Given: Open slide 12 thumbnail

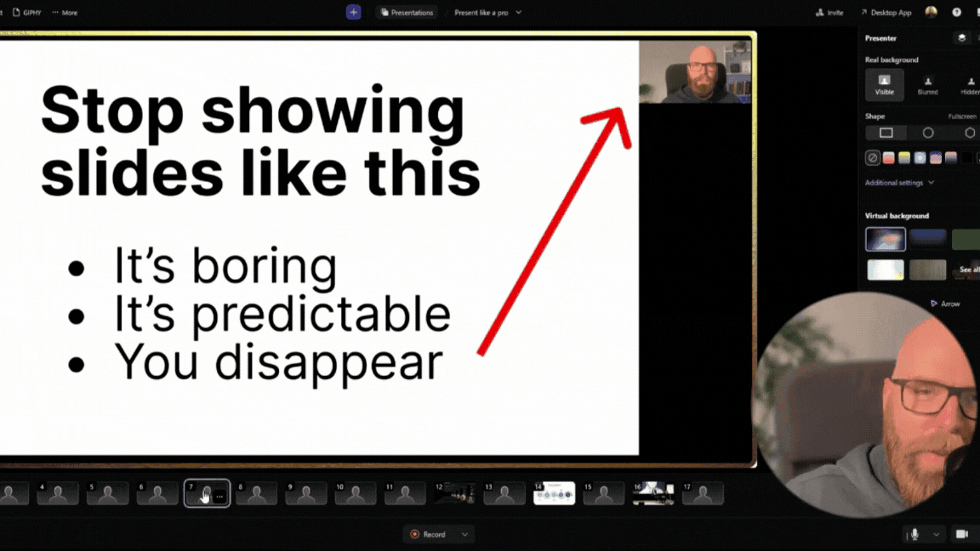Looking at the screenshot, I should [454, 493].
